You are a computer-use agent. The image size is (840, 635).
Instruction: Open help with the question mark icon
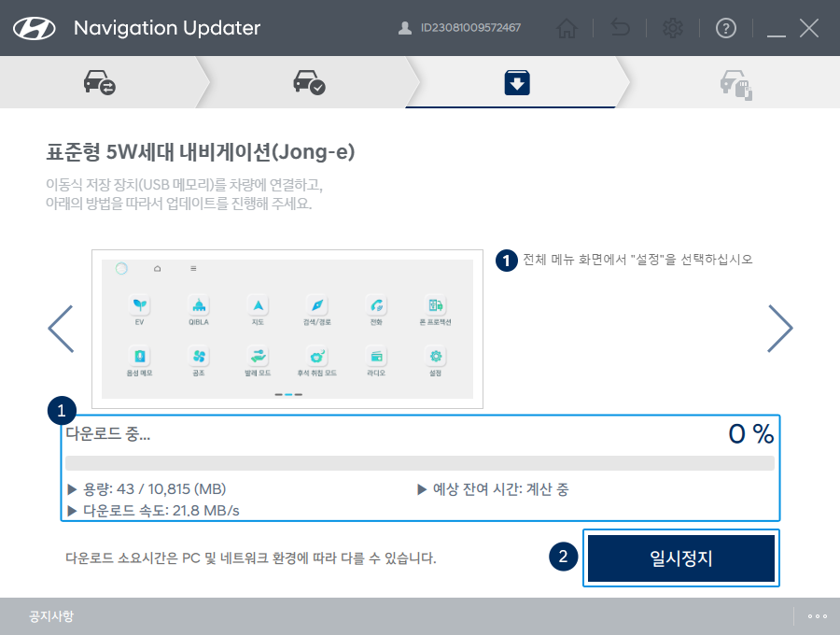pyautogui.click(x=726, y=28)
